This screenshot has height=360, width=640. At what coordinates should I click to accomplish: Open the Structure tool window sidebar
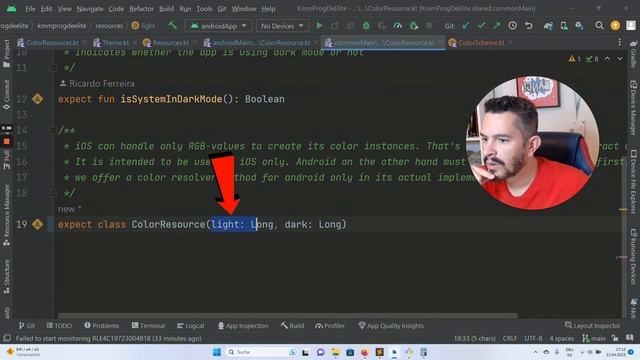pos(6,276)
